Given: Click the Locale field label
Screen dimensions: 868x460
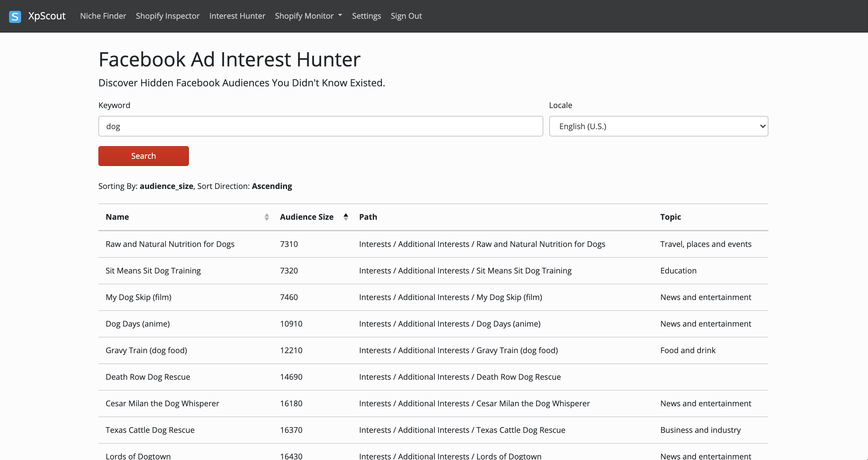Looking at the screenshot, I should [x=561, y=105].
